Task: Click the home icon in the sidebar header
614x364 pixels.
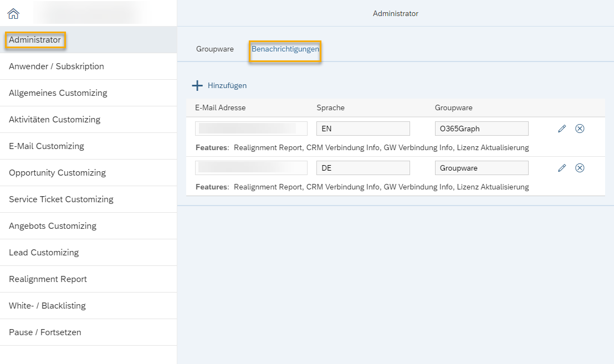Action: [13, 13]
